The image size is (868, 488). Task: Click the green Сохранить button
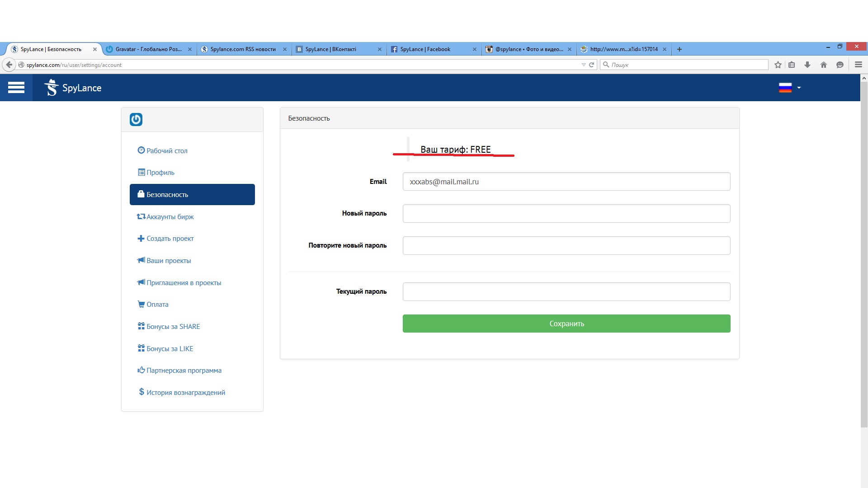click(566, 324)
